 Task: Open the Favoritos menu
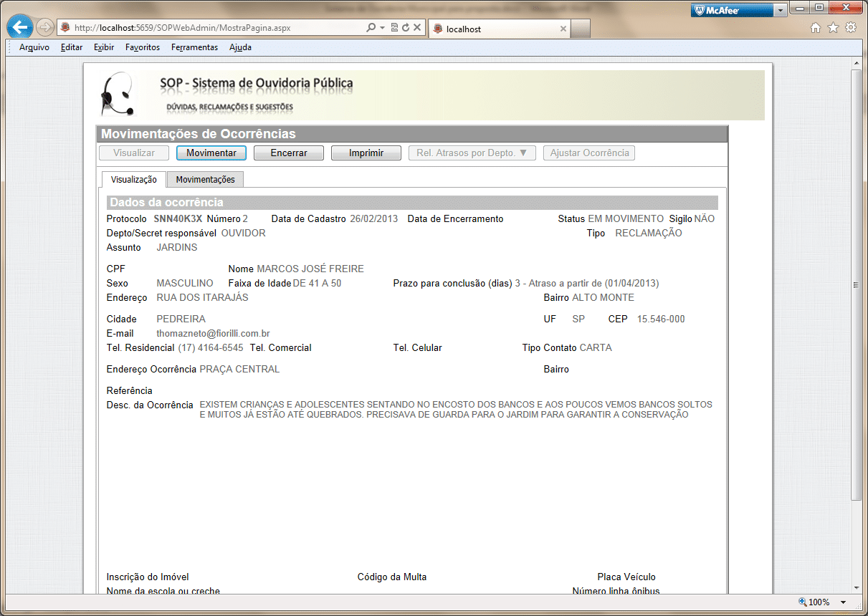click(142, 47)
